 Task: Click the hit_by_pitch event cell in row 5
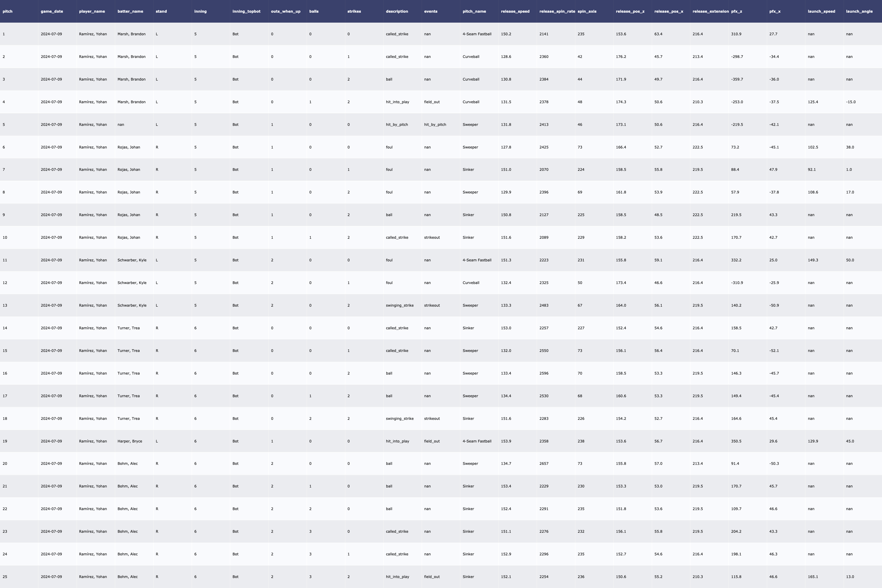pos(435,124)
